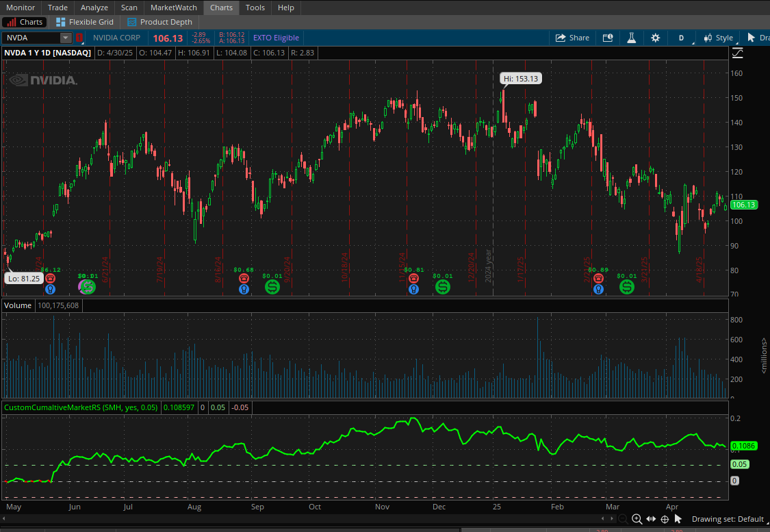Open the Drawings pointer tool menu
The width and height of the screenshot is (770, 532).
[757, 38]
